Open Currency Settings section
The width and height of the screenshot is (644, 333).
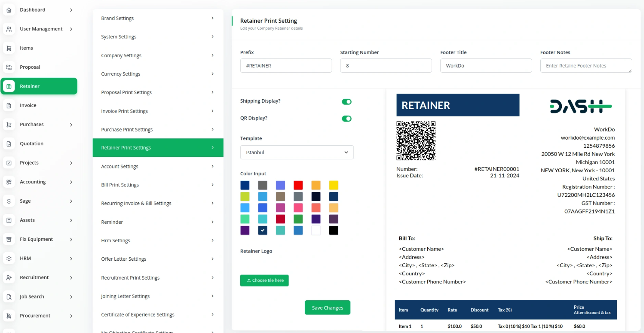[x=158, y=74]
